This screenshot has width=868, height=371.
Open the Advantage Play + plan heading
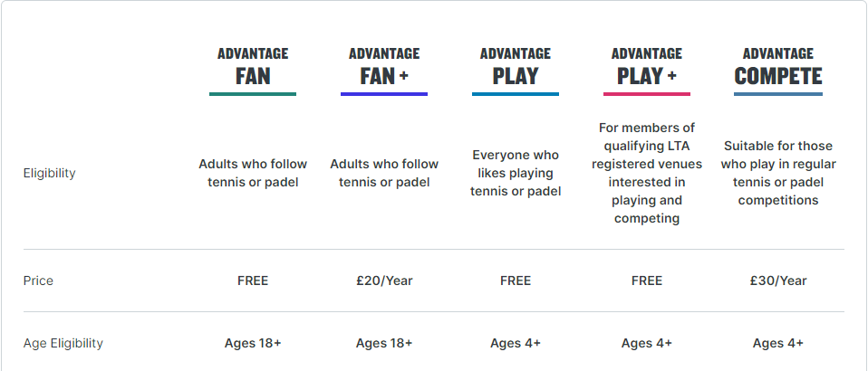[x=647, y=67]
